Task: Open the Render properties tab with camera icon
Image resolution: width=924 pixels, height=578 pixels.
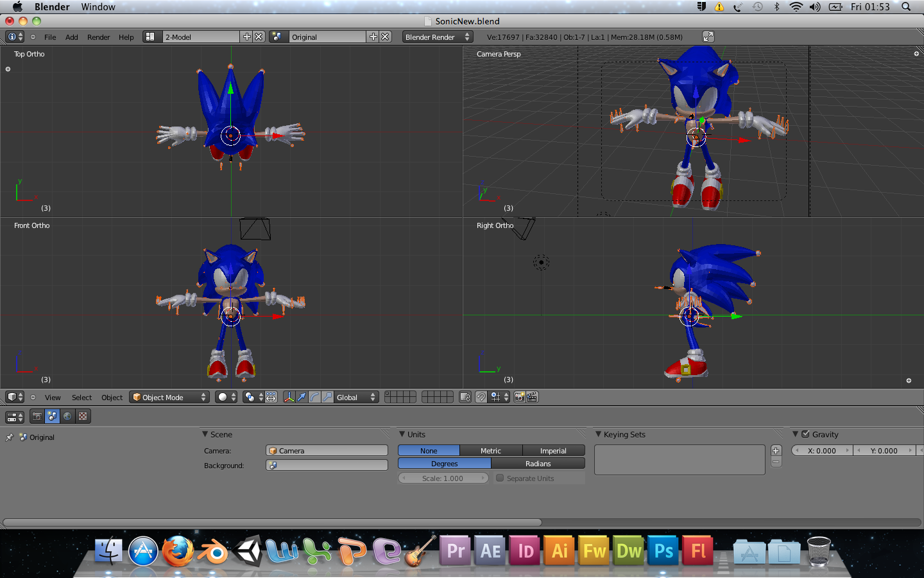Action: (37, 416)
